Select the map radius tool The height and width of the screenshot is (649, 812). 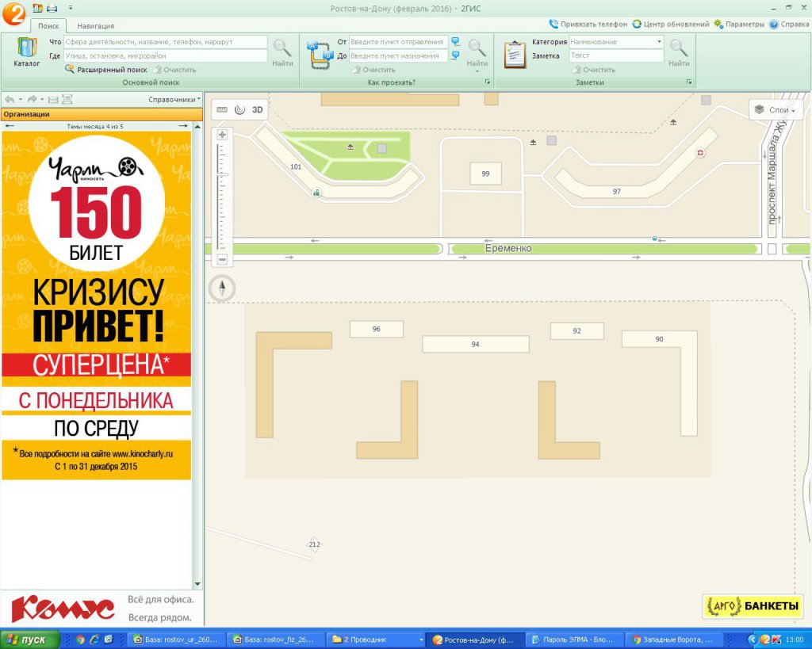239,109
